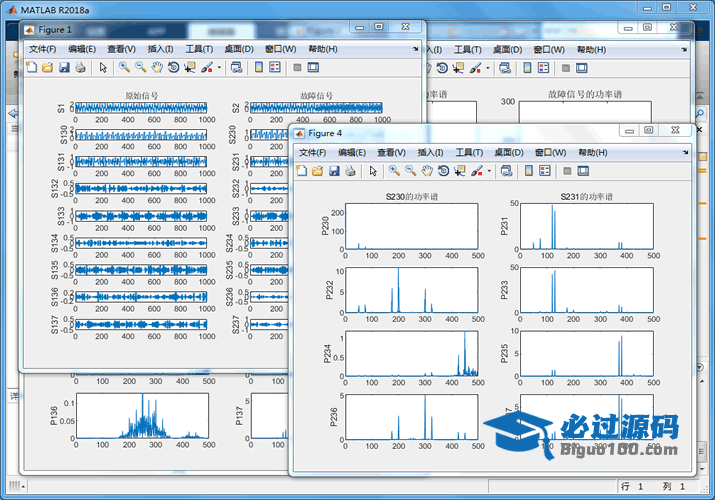Toggle legend icon in background figure toolbar
The width and height of the screenshot is (715, 500).
(544, 68)
